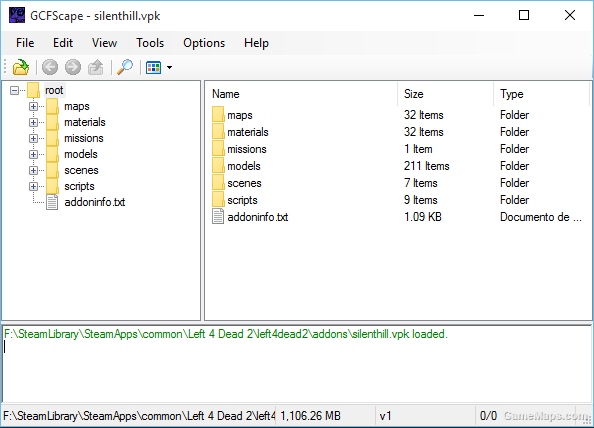The image size is (594, 428).
Task: Click the Open file toolbar icon
Action: click(x=20, y=67)
